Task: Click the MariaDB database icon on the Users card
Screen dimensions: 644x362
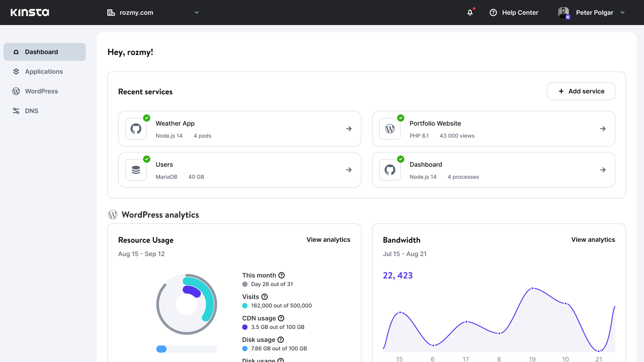Action: (x=136, y=169)
